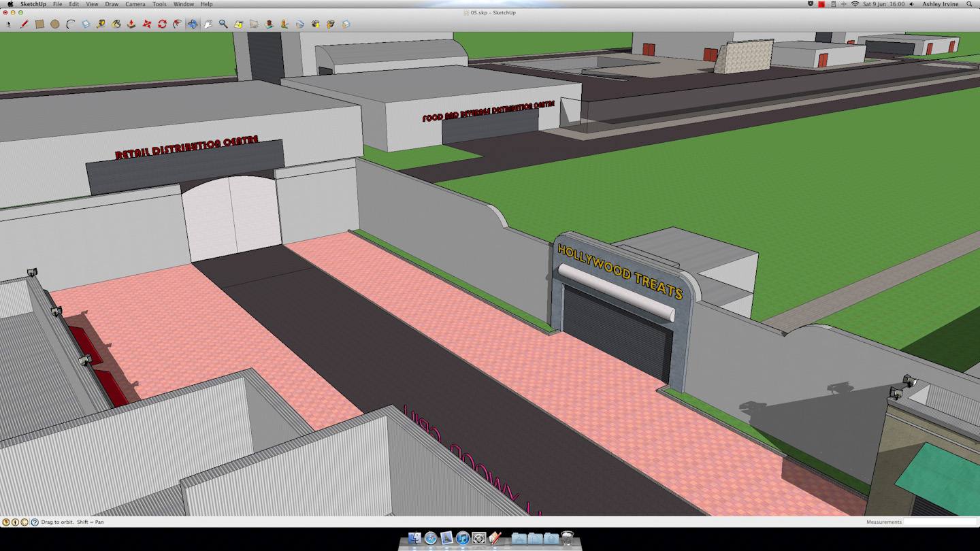Select the Pan hand tool
The image size is (980, 551).
pos(208,24)
